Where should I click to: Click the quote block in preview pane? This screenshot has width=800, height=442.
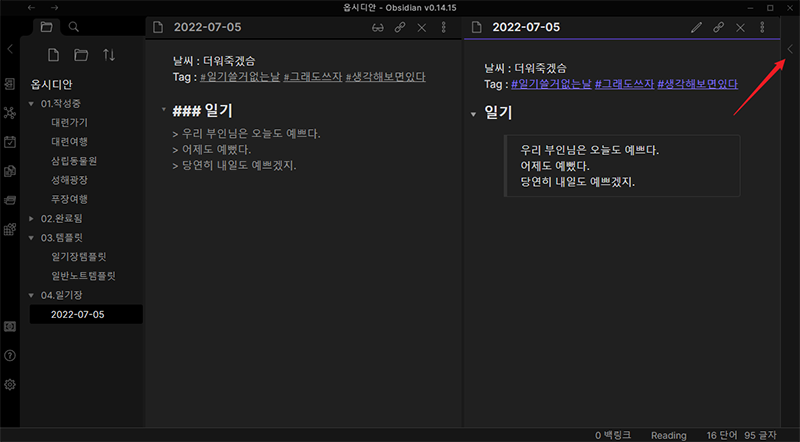tap(622, 166)
